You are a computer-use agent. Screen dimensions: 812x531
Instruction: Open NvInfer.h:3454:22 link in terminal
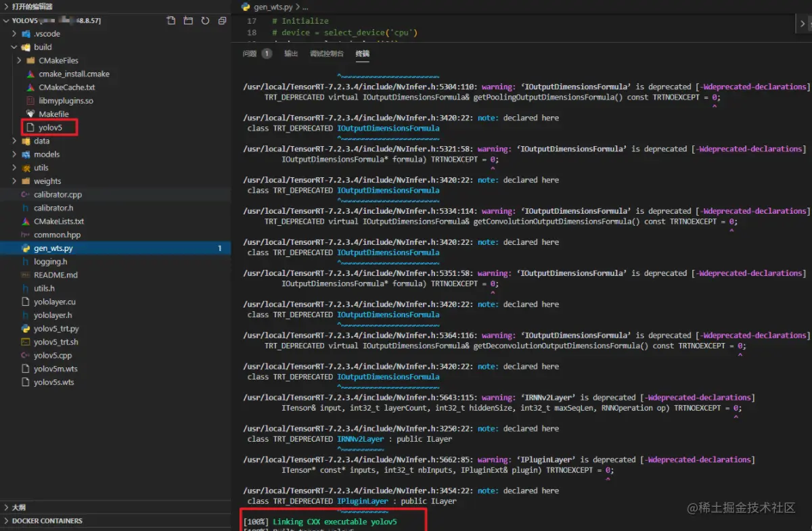358,491
